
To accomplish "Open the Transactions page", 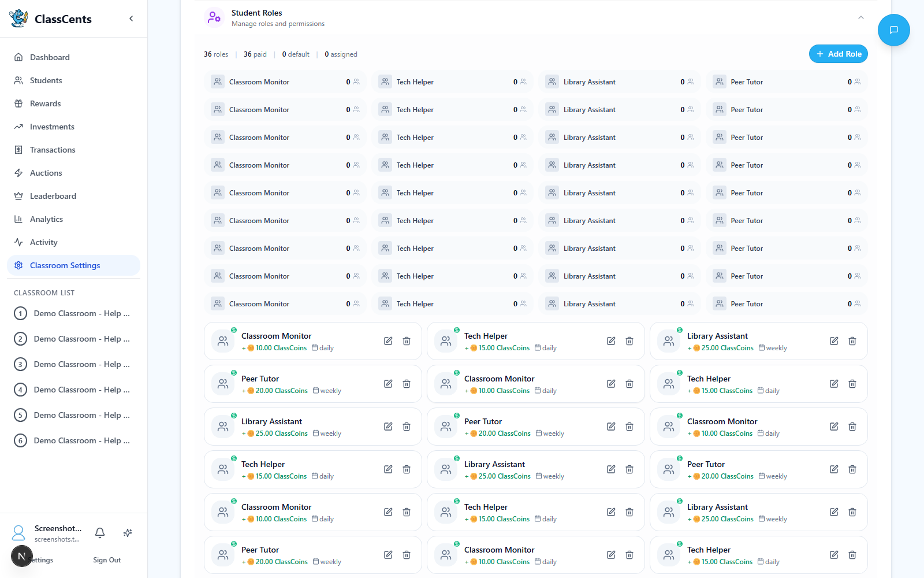I will coord(73,150).
